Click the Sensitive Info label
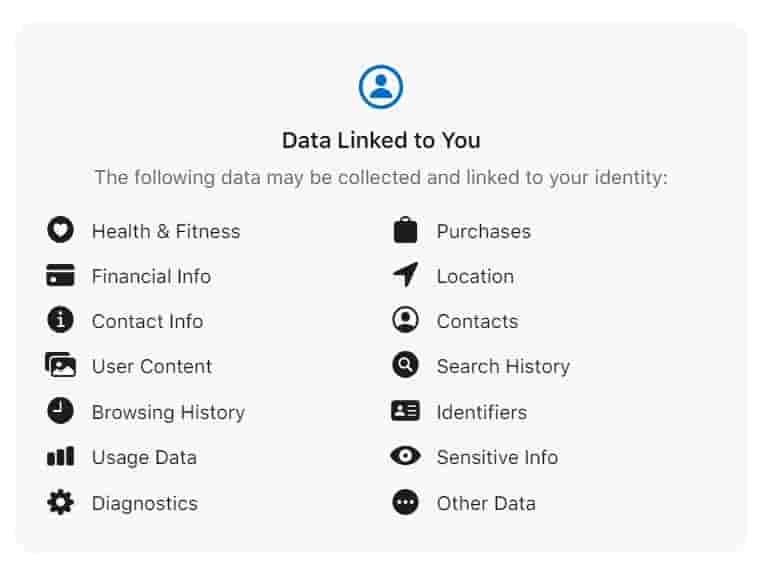The width and height of the screenshot is (766, 570). (497, 457)
